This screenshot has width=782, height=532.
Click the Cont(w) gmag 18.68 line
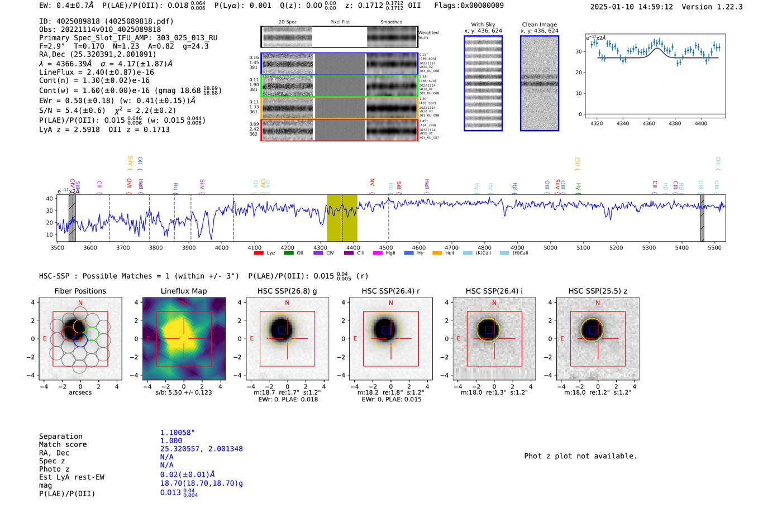coord(130,90)
